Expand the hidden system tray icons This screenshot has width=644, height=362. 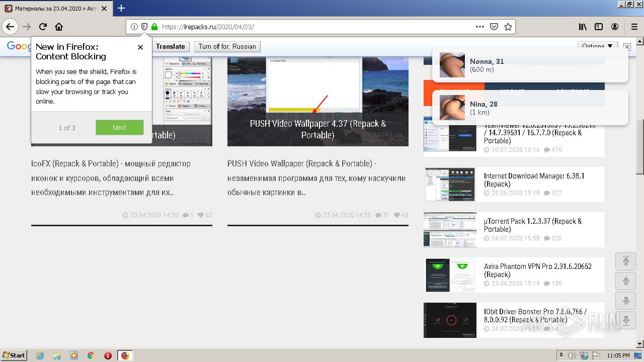point(561,355)
